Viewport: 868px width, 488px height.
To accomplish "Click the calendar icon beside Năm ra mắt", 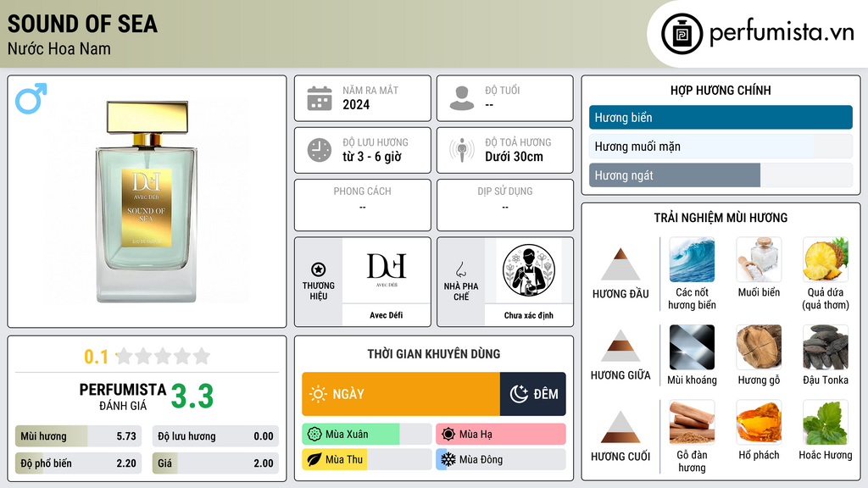I will pos(320,98).
